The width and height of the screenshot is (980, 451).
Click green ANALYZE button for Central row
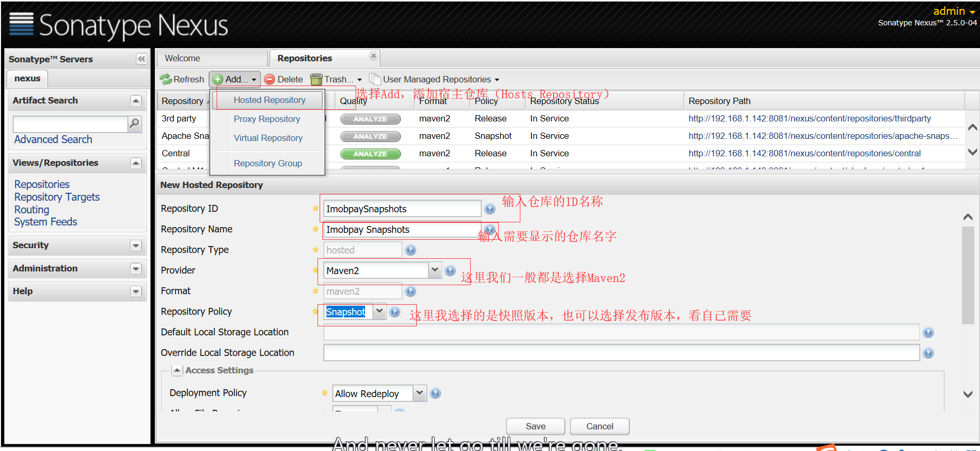(370, 154)
